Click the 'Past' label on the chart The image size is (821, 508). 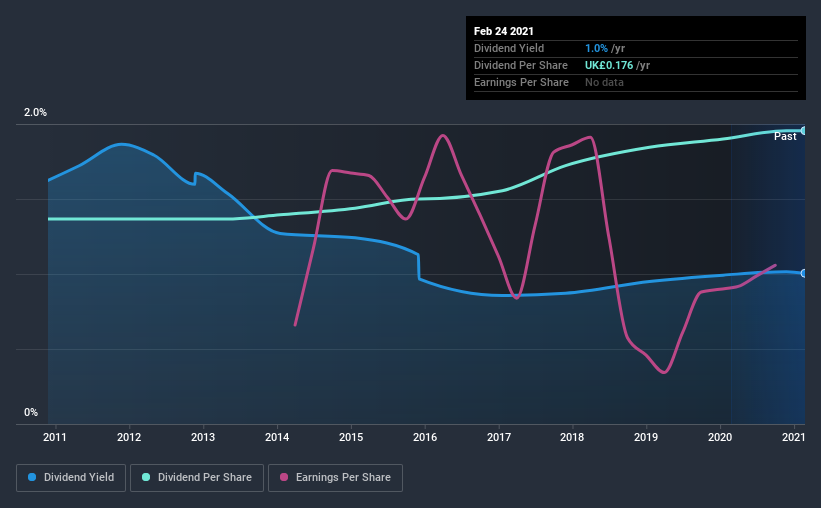(785, 137)
